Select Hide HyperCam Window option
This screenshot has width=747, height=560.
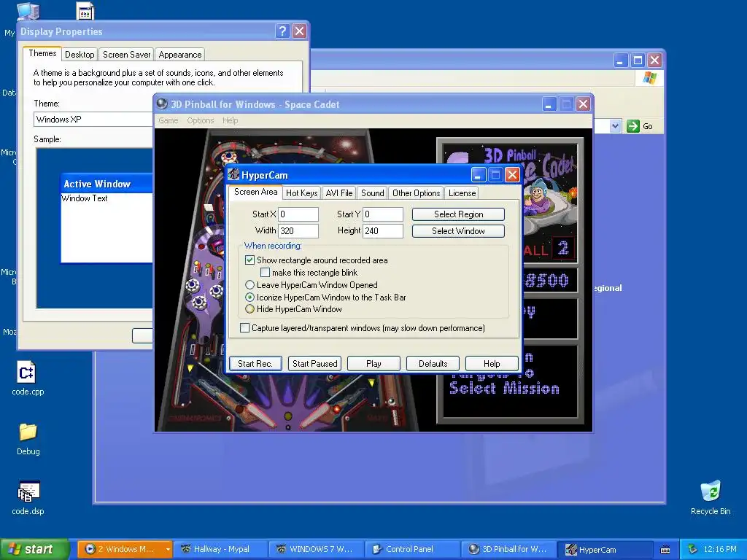pos(249,309)
